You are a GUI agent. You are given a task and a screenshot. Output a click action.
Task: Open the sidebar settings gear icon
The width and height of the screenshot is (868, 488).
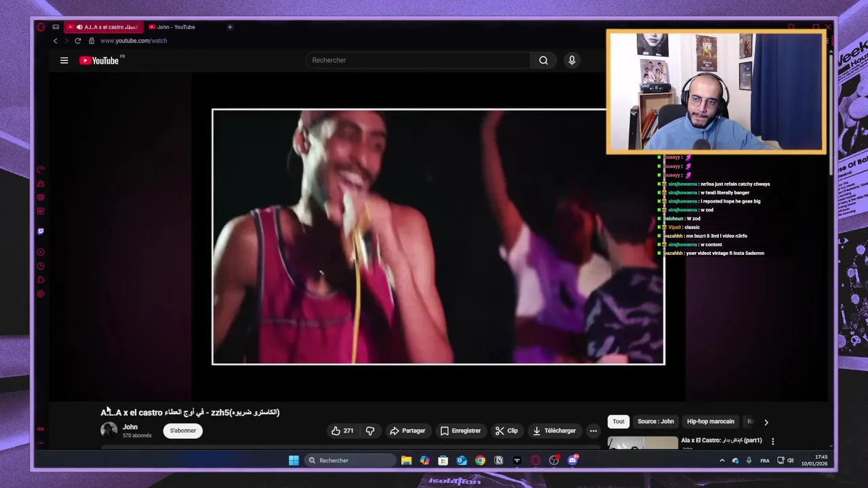(x=41, y=293)
